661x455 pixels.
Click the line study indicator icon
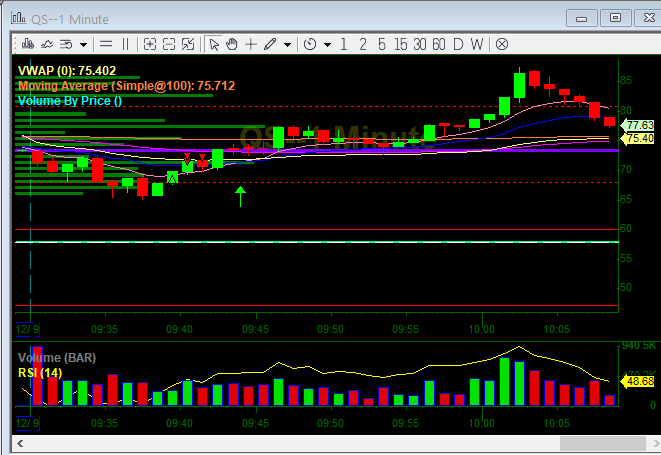click(47, 44)
